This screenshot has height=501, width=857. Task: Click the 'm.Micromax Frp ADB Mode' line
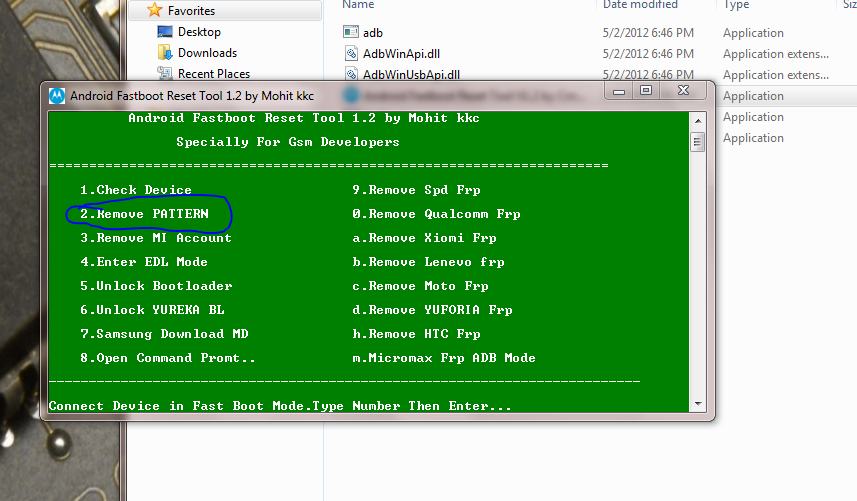444,358
